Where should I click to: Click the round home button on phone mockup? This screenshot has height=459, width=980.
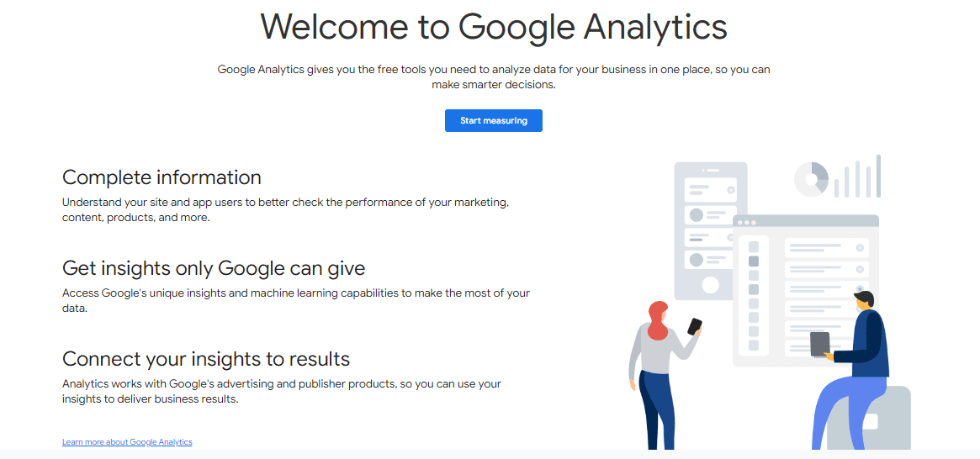[x=711, y=285]
